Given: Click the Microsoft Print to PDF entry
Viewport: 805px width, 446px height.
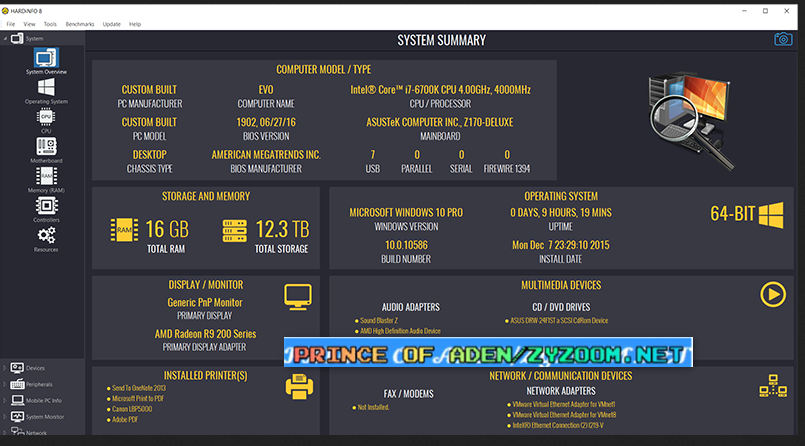Looking at the screenshot, I should [138, 398].
